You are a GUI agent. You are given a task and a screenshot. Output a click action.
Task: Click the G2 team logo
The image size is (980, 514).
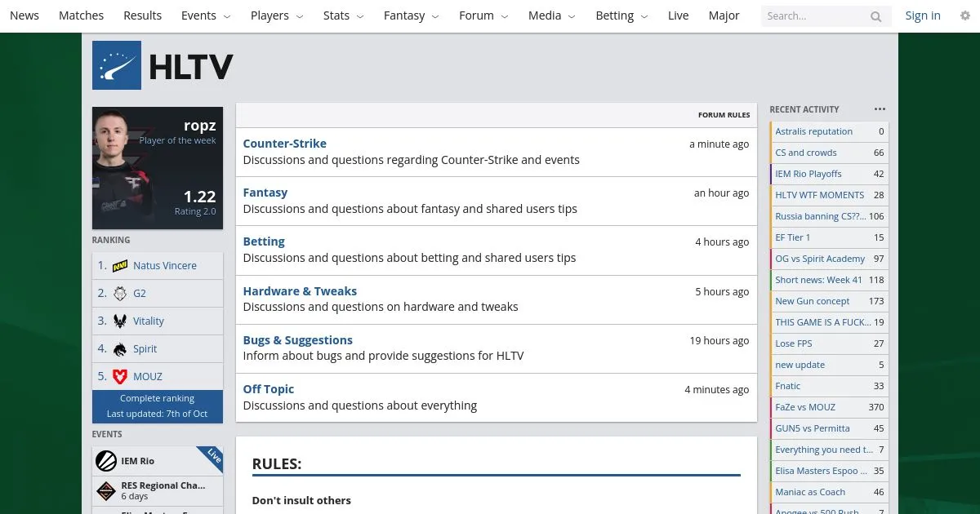(120, 294)
